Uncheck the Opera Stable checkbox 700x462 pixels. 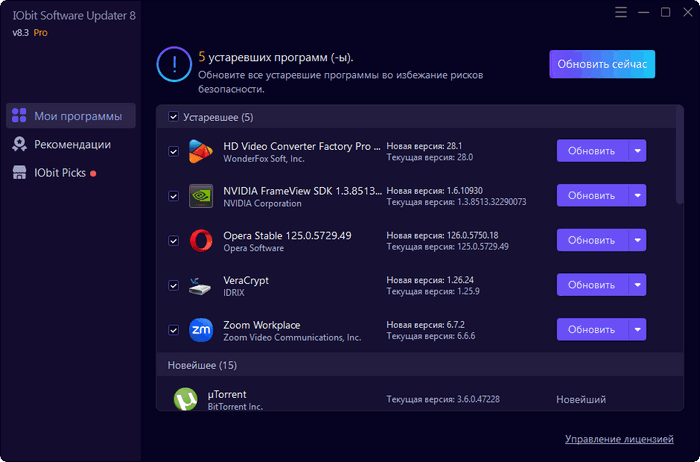pos(173,241)
